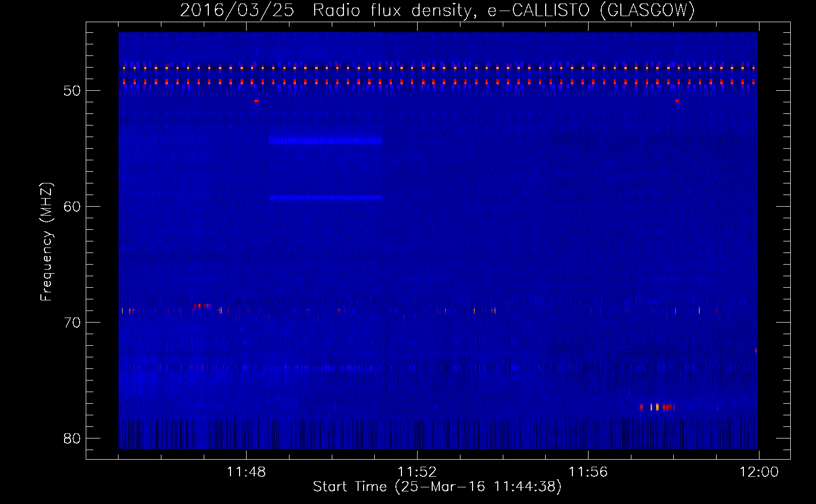Click the 11:56 time tick label
Screen dimensions: 816x504
coord(588,472)
